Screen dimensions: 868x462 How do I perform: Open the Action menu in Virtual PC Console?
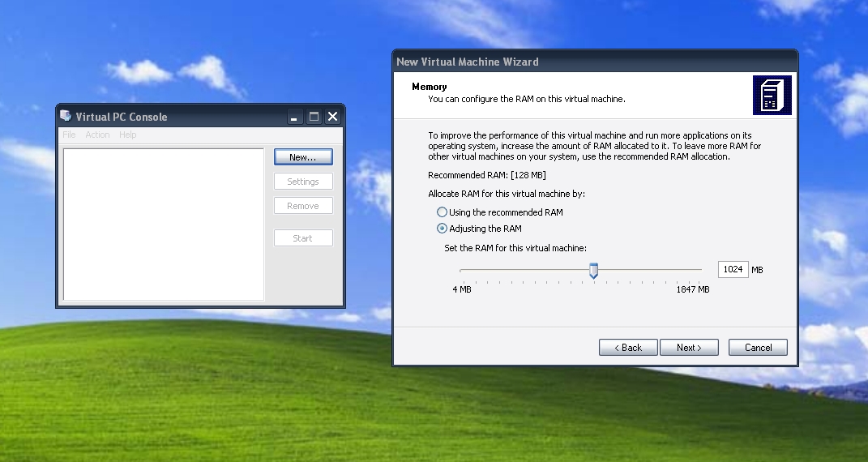click(97, 135)
